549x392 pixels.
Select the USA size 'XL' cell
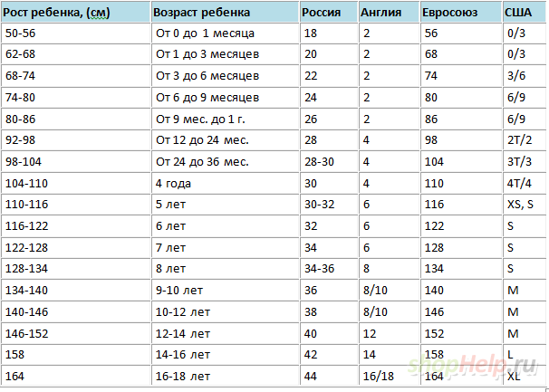coord(525,376)
